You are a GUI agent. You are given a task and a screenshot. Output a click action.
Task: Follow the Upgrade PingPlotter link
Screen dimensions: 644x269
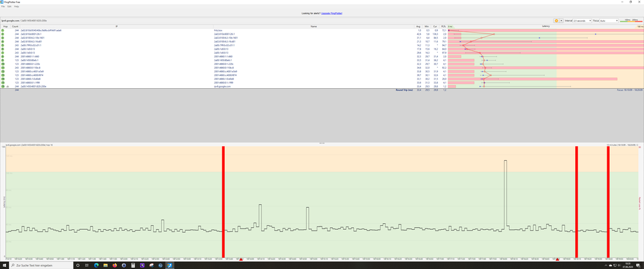click(x=332, y=14)
